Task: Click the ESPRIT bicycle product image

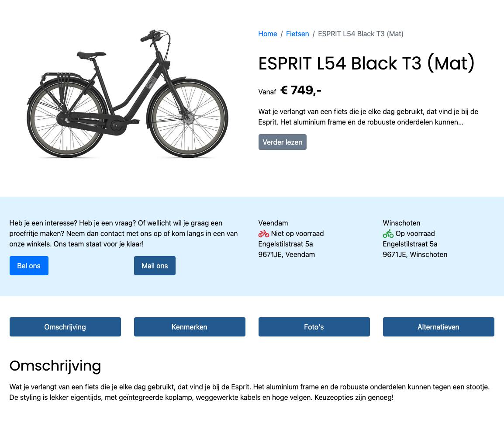Action: [128, 94]
